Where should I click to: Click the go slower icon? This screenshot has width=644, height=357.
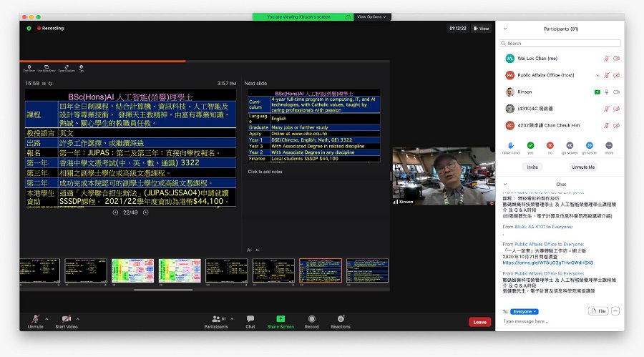[x=570, y=145]
